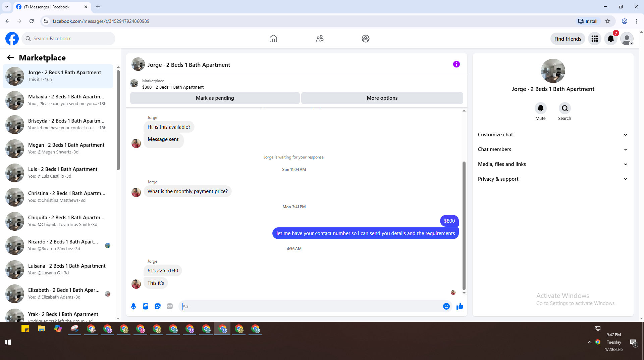This screenshot has width=644, height=360.
Task: Open Briseyda's apartment conversation
Action: (x=58, y=125)
